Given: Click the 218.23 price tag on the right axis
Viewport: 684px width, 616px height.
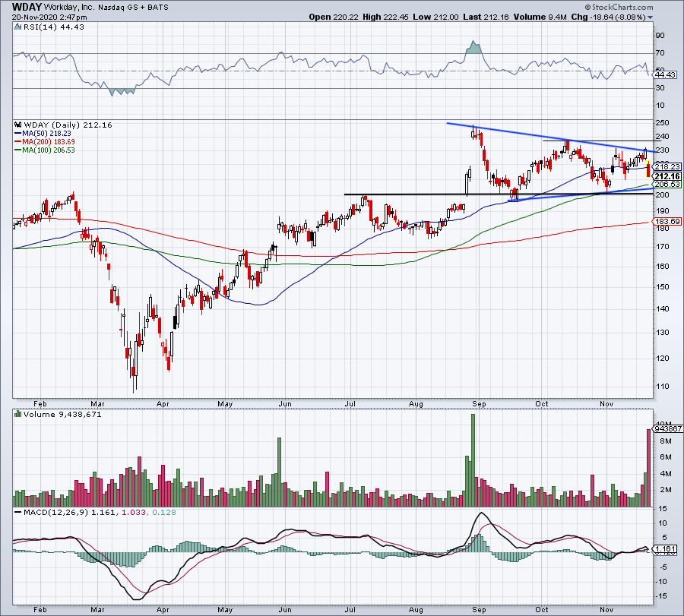Looking at the screenshot, I should [667, 166].
